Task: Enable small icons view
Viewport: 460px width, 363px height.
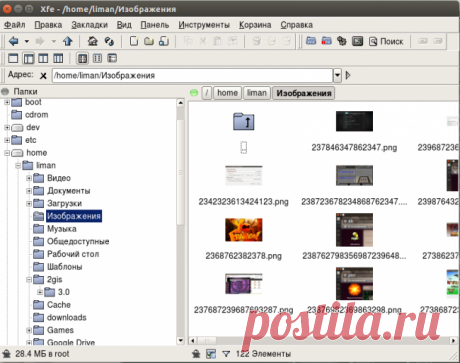Action: click(97, 59)
